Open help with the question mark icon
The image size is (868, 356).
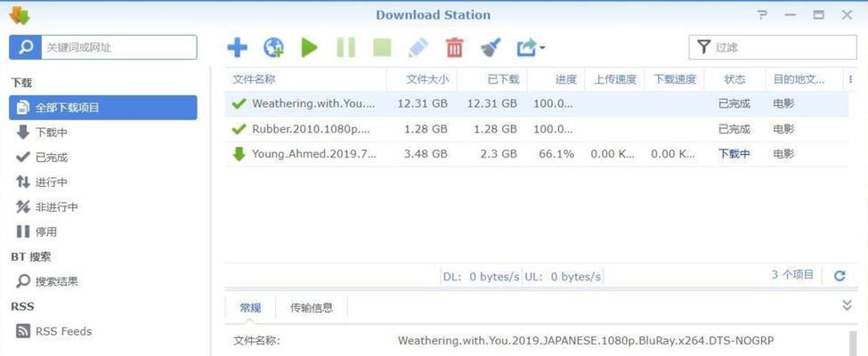click(763, 15)
